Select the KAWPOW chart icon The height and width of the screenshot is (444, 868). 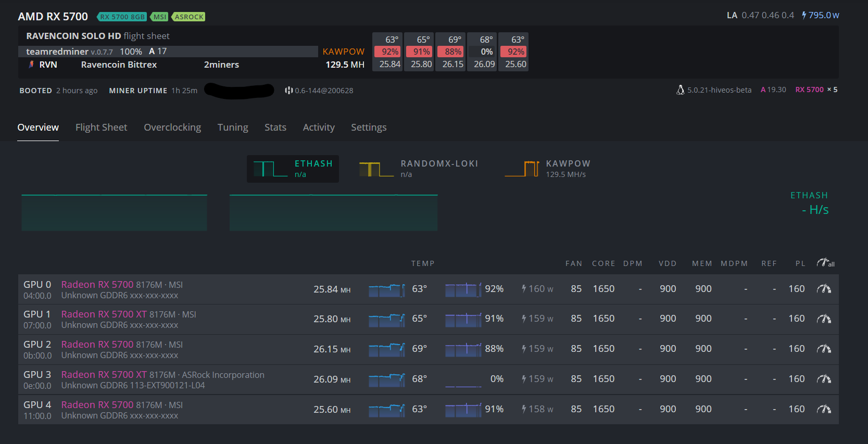click(522, 169)
